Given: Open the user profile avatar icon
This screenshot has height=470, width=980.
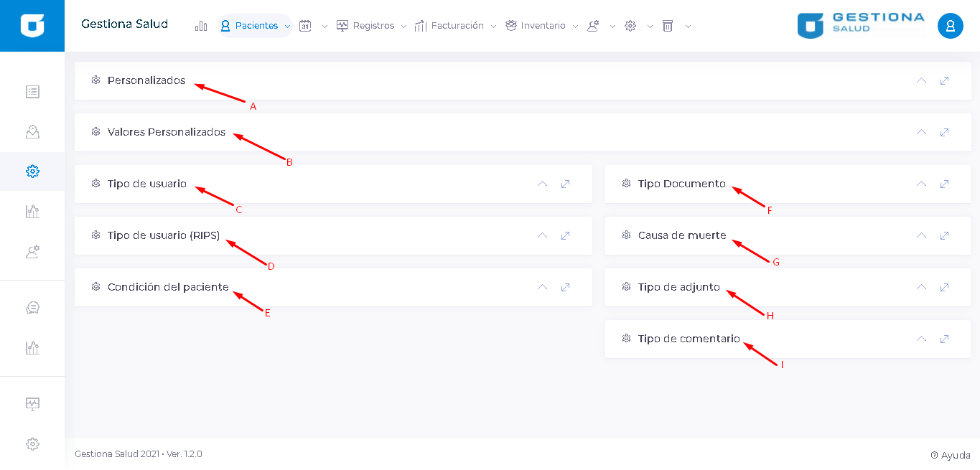Looking at the screenshot, I should (x=950, y=26).
